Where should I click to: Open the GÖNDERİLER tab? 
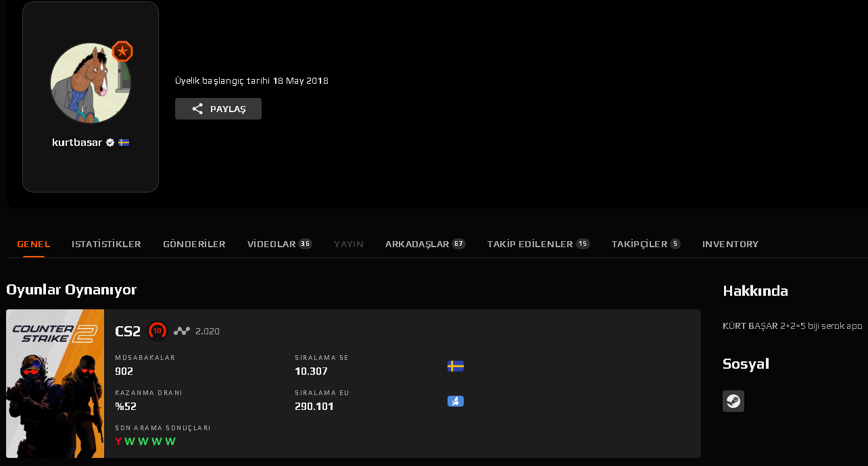[194, 244]
